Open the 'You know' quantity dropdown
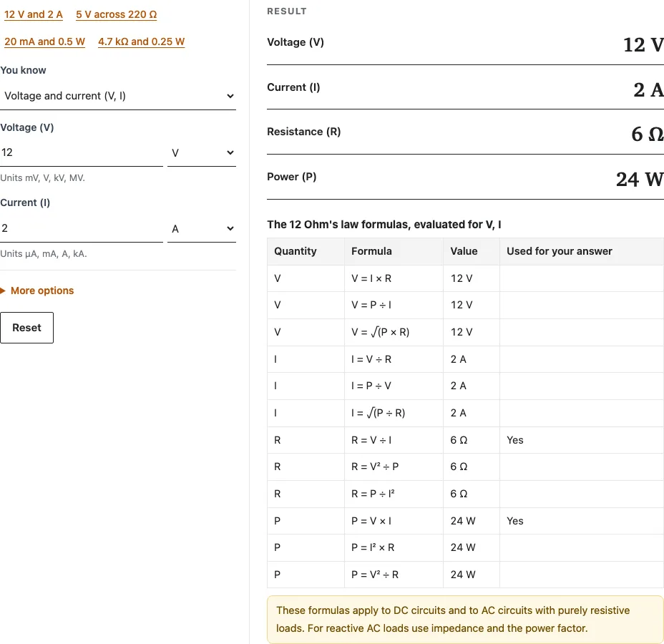664x644 pixels. point(118,96)
